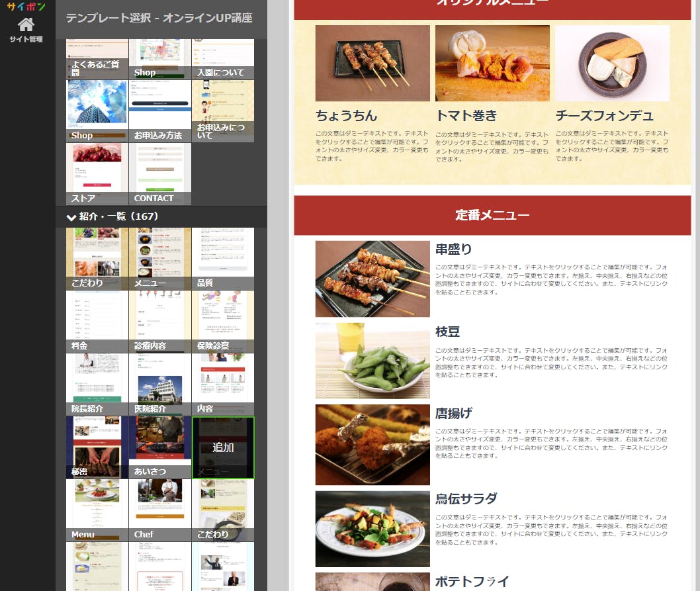
Task: Select the 保険診察 template
Action: click(223, 322)
